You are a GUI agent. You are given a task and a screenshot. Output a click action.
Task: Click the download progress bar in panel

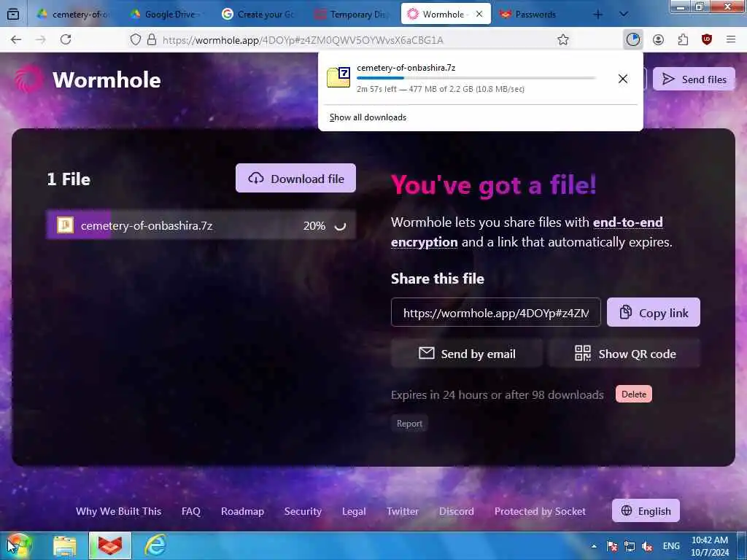click(476, 78)
